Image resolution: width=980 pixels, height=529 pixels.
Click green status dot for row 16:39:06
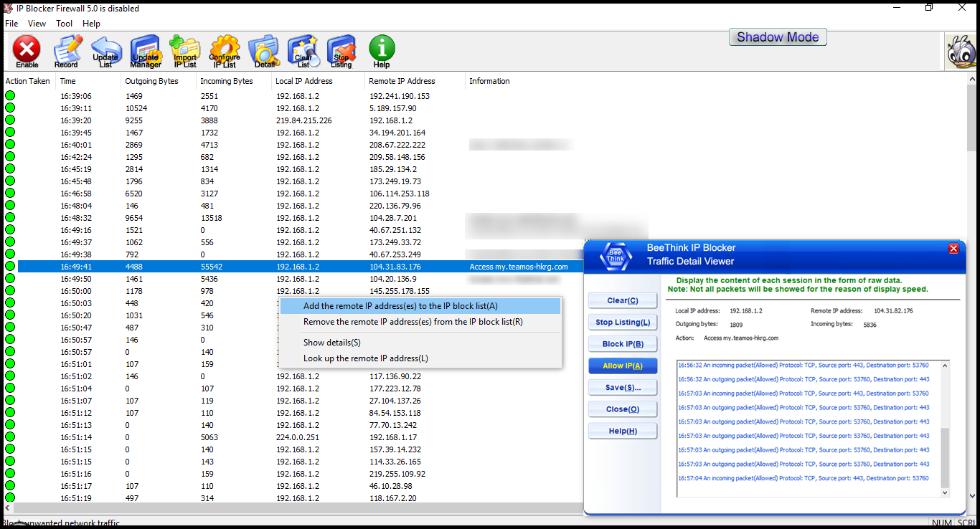point(10,96)
